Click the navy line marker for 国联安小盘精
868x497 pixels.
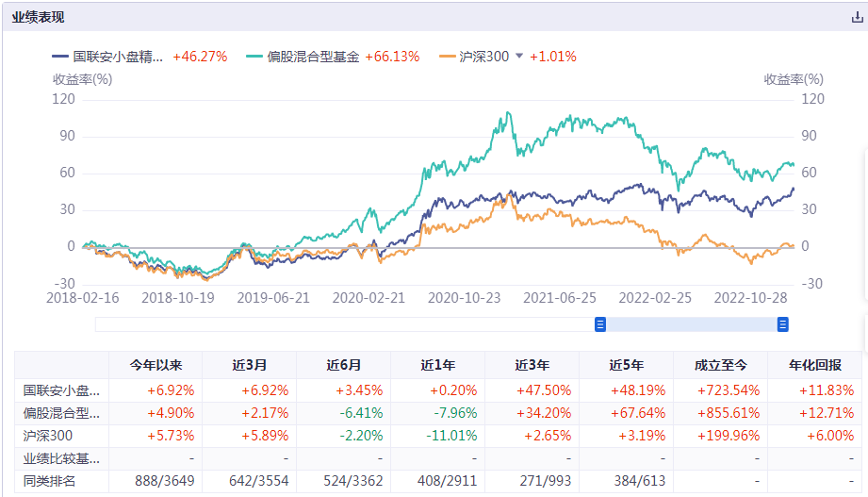pos(61,57)
